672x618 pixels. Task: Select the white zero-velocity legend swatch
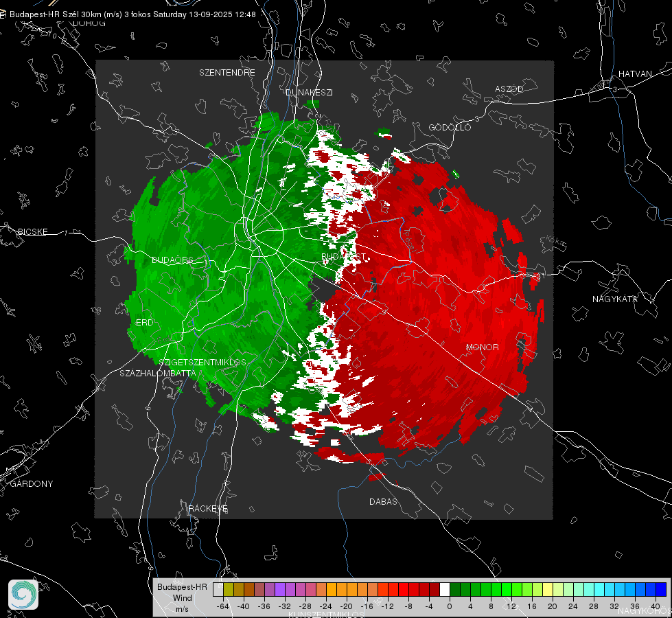point(444,590)
